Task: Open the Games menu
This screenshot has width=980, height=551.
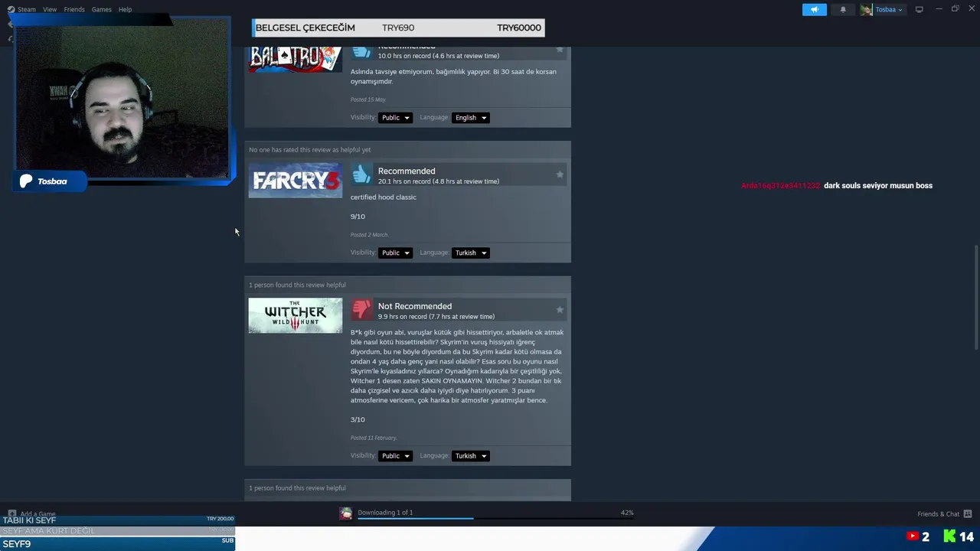Action: 101,9
